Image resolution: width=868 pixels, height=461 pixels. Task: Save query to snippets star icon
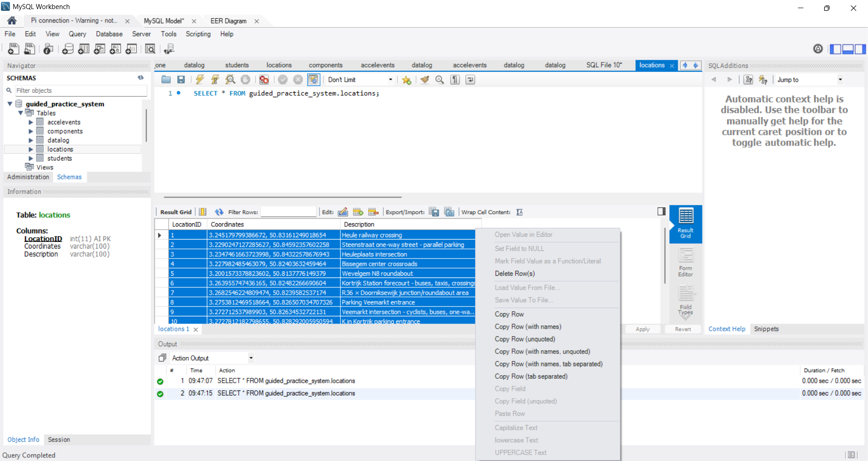click(406, 80)
